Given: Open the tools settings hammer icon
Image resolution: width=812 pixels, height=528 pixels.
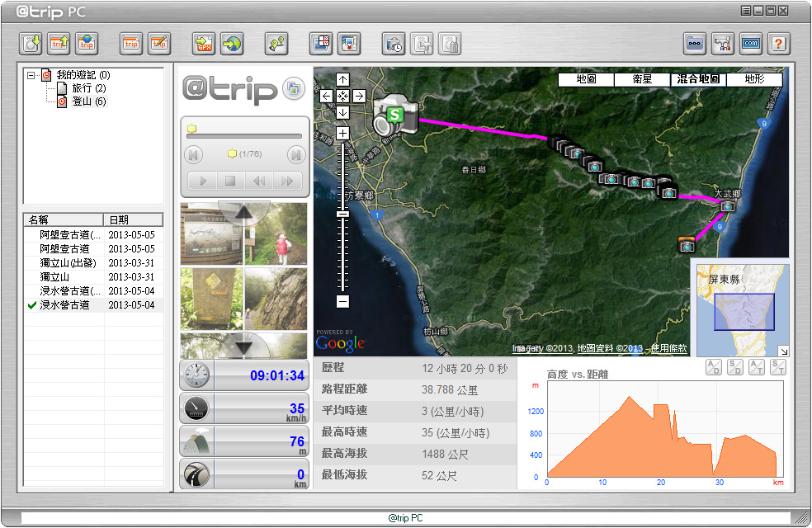Looking at the screenshot, I should pos(722,44).
